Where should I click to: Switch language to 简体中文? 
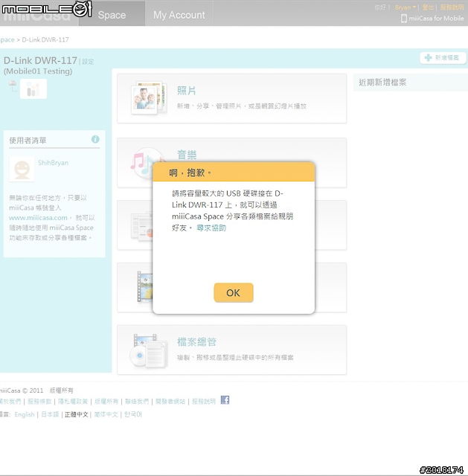coord(106,414)
